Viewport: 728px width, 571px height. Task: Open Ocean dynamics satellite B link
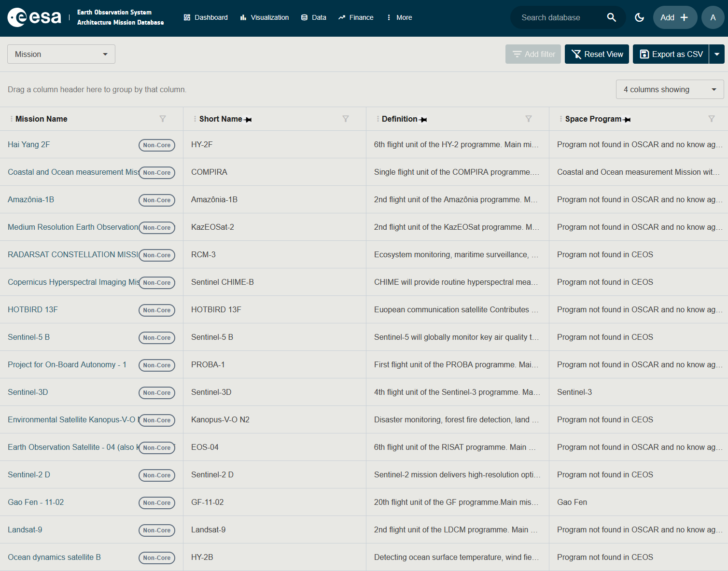click(54, 557)
